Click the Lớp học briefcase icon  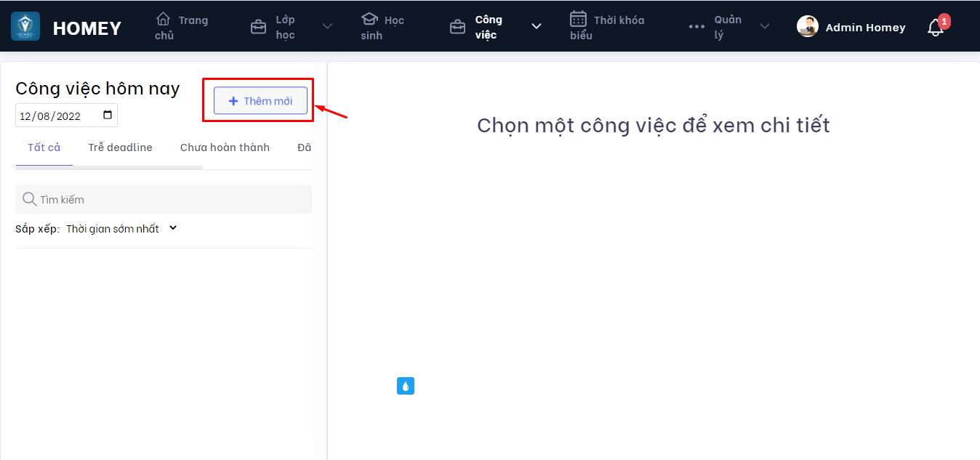(x=258, y=25)
